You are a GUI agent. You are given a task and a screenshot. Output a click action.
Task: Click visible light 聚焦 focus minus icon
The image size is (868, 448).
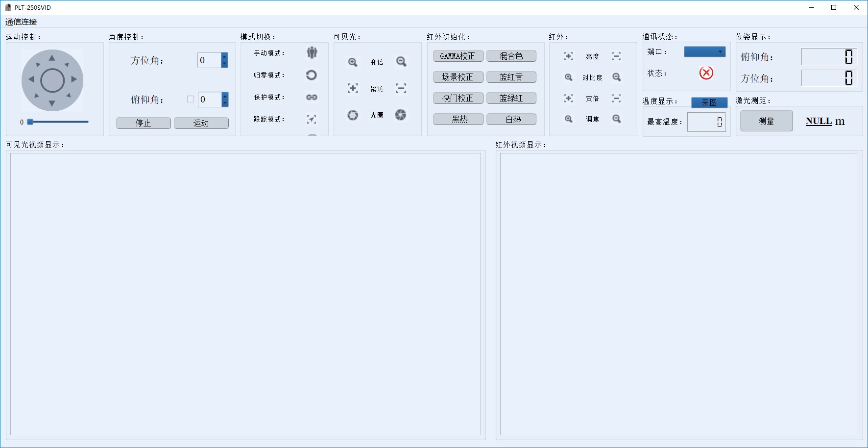click(x=401, y=88)
